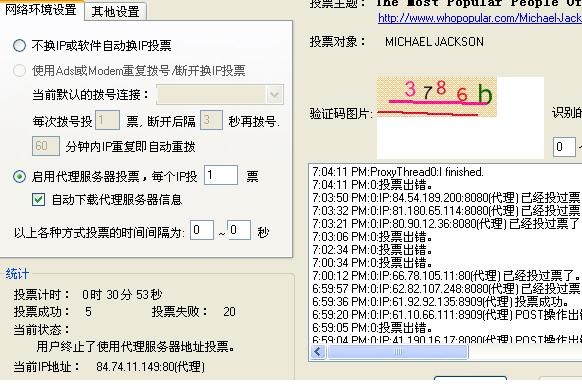Click the minimum vote interval field
The height and width of the screenshot is (384, 582).
click(x=202, y=230)
